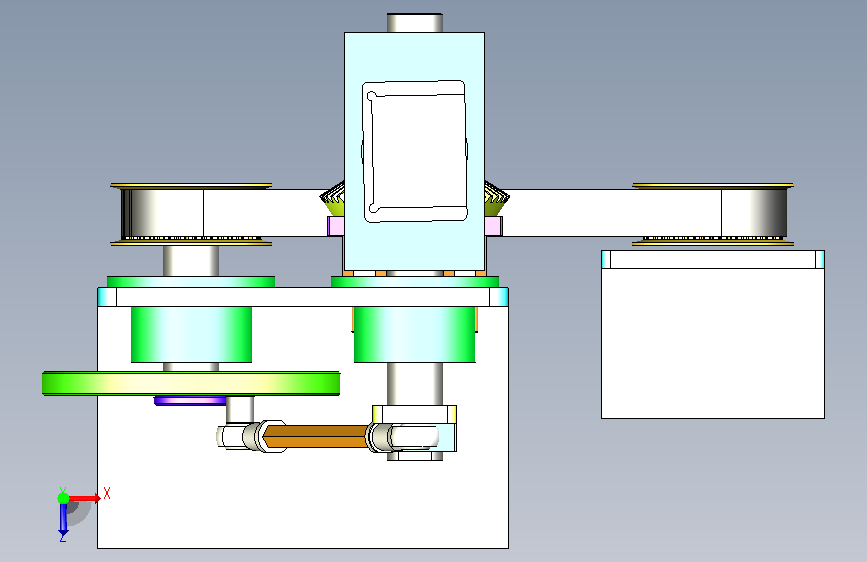Select the top plate of right box
The width and height of the screenshot is (867, 562).
click(x=713, y=259)
